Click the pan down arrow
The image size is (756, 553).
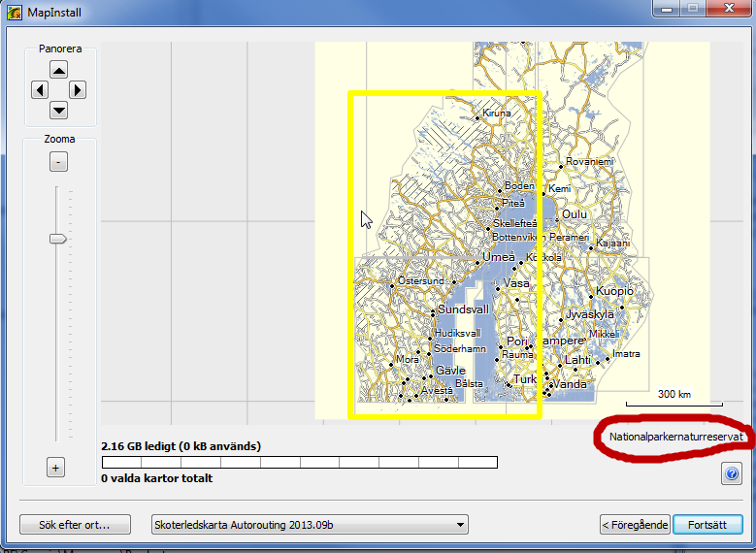[x=58, y=110]
